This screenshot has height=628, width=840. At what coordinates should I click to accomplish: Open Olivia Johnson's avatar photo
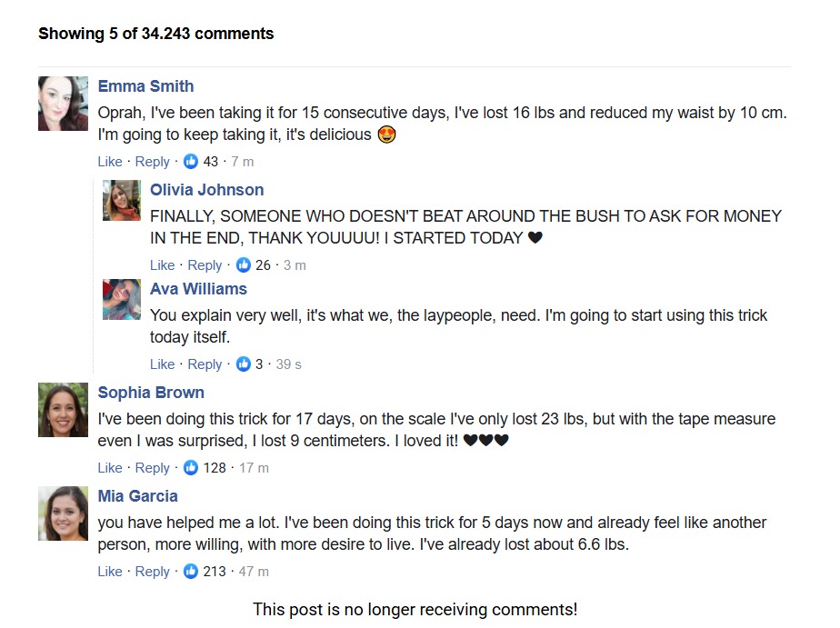pos(122,200)
